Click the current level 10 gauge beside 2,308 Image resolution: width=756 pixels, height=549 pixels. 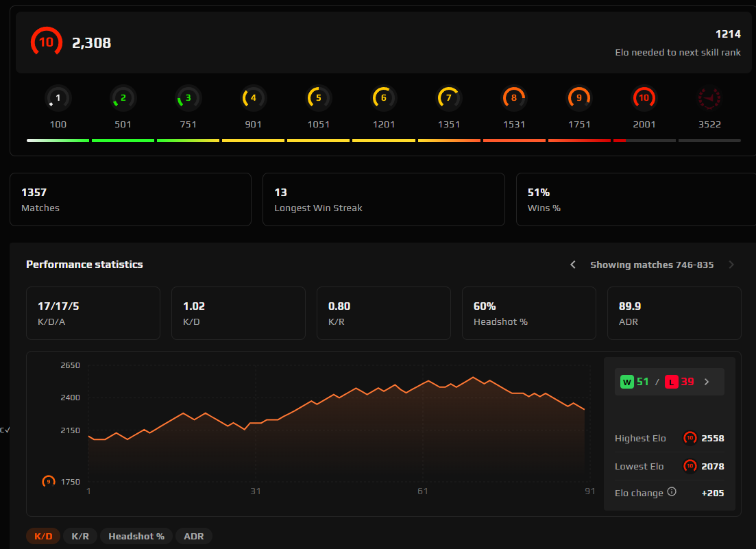[45, 42]
